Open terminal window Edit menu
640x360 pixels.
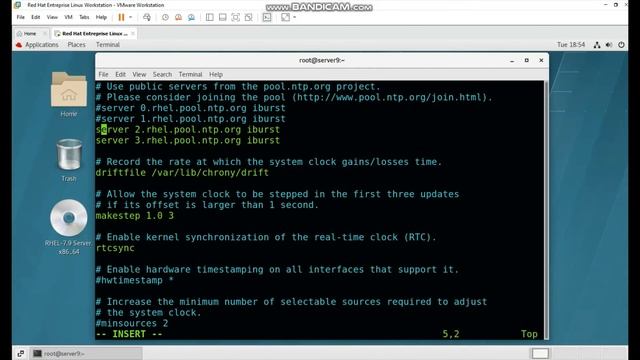[x=120, y=74]
